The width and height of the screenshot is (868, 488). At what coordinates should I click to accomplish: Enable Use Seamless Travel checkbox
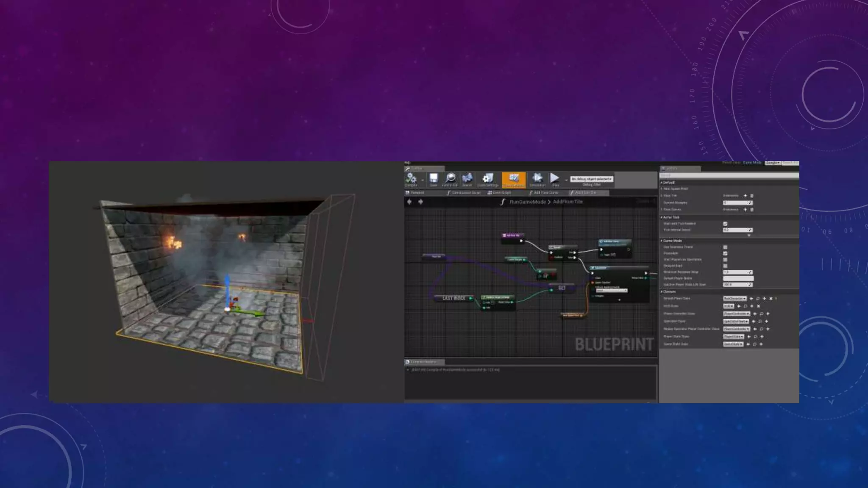click(725, 247)
